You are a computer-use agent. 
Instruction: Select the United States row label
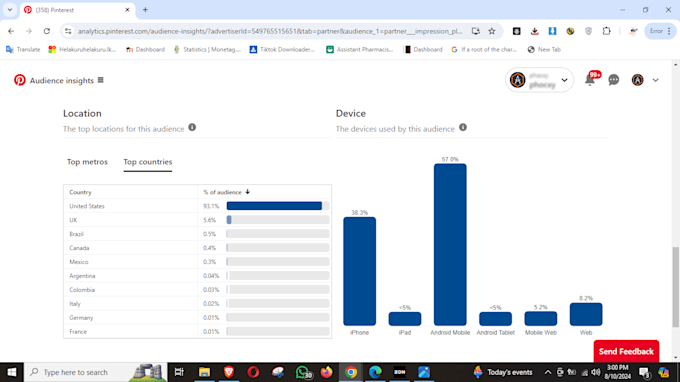click(87, 206)
